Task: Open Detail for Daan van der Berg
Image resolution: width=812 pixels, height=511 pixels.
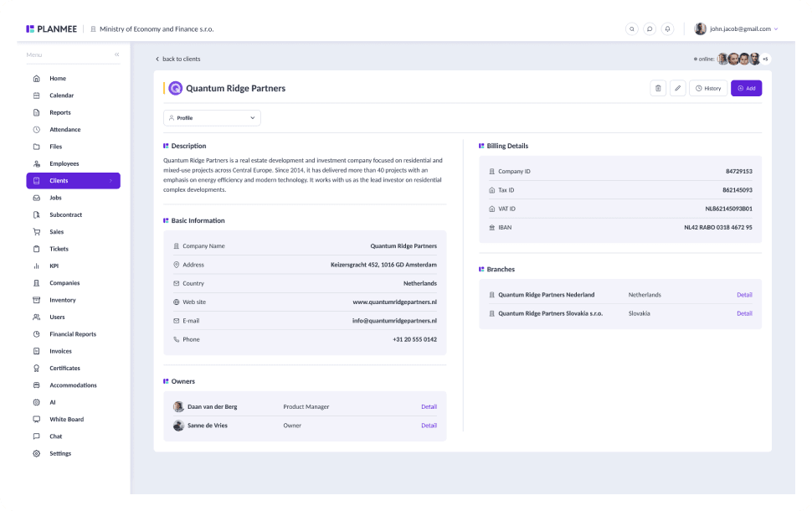Action: point(429,407)
